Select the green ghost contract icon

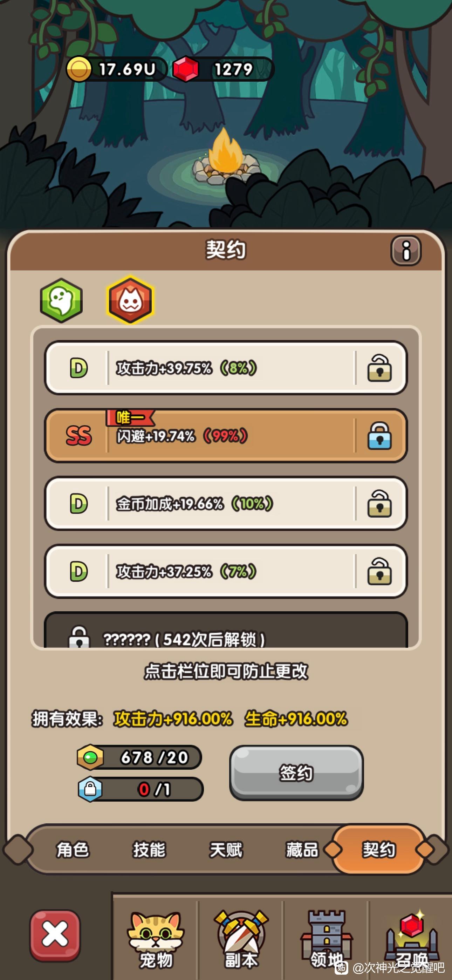tap(61, 300)
